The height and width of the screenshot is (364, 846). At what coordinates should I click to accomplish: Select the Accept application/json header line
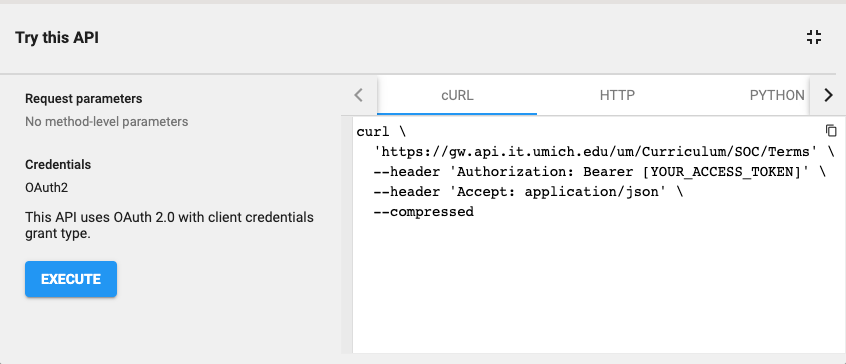[528, 192]
